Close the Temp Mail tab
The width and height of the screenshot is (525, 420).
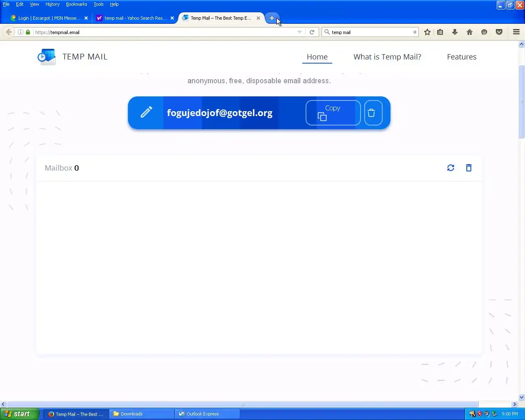pos(258,18)
